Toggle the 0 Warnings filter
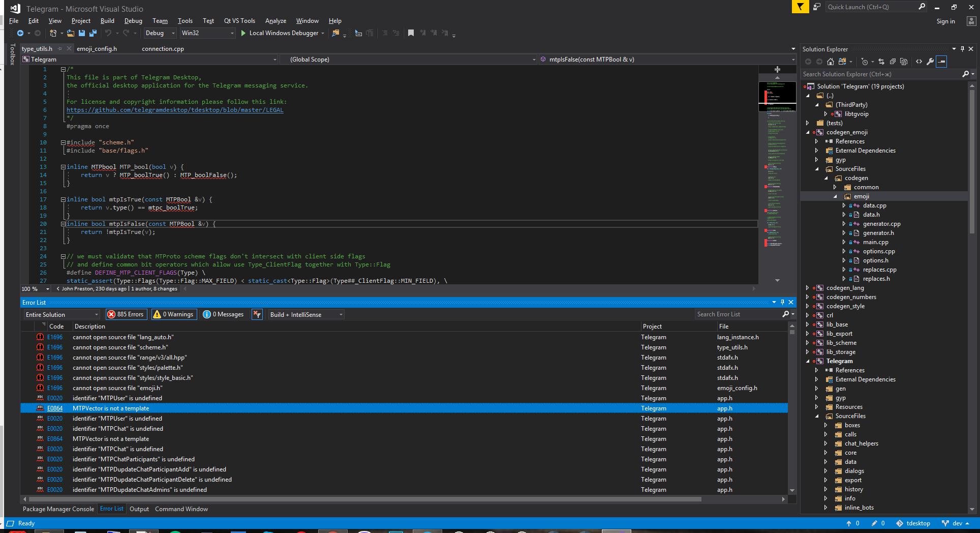 tap(173, 314)
